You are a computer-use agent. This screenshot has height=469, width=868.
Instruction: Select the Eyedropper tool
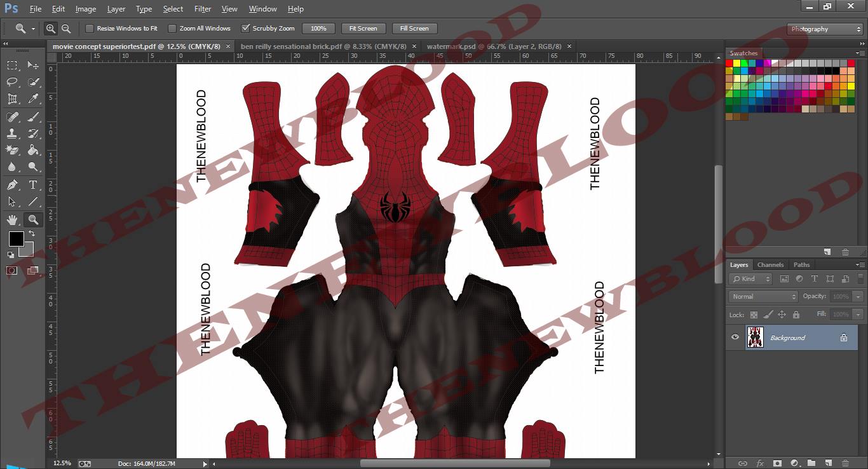pyautogui.click(x=33, y=99)
